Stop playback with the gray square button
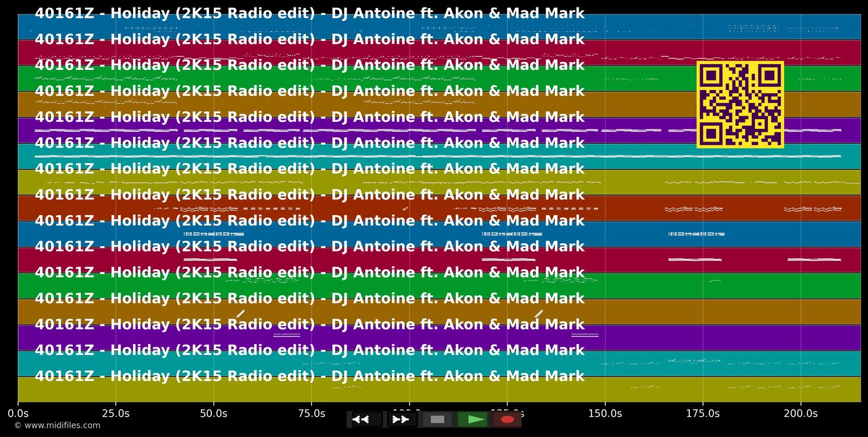The image size is (868, 437). click(437, 419)
